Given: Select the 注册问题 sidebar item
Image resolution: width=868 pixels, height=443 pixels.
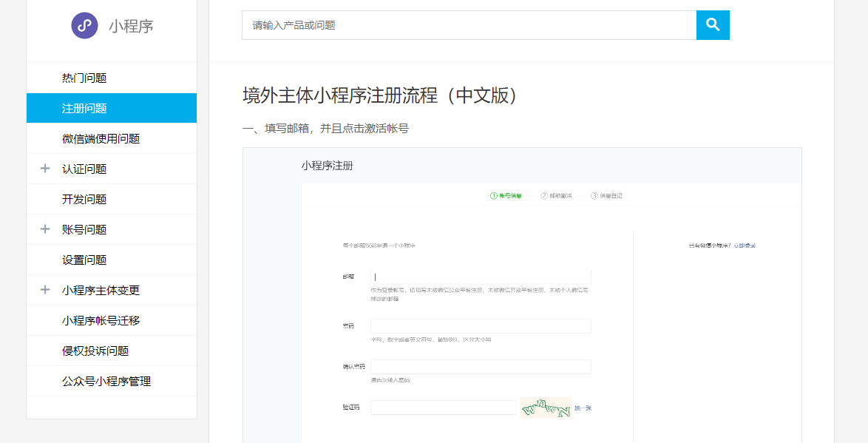Looking at the screenshot, I should pyautogui.click(x=111, y=108).
